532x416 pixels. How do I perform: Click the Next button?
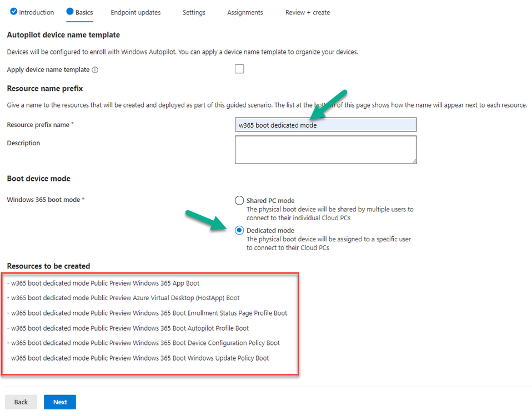[60, 402]
